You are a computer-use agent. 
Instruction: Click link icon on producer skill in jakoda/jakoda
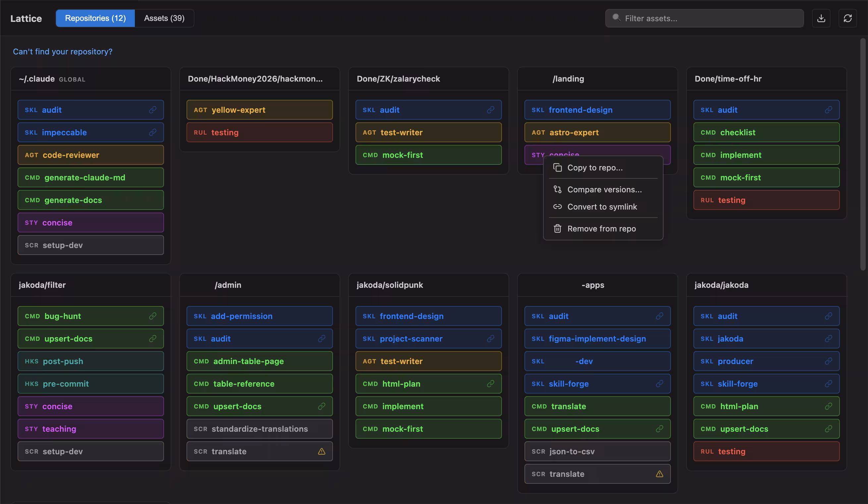828,361
